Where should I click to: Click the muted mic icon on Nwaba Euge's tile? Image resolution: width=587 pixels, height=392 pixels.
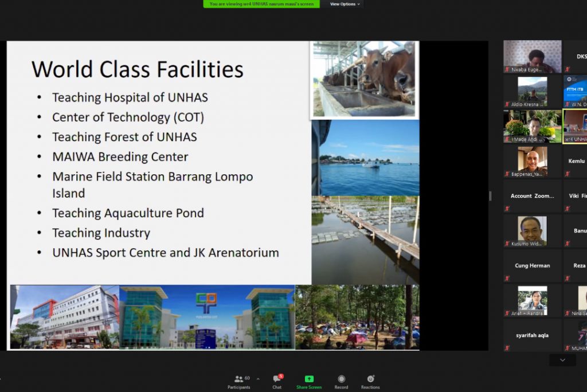[508, 68]
